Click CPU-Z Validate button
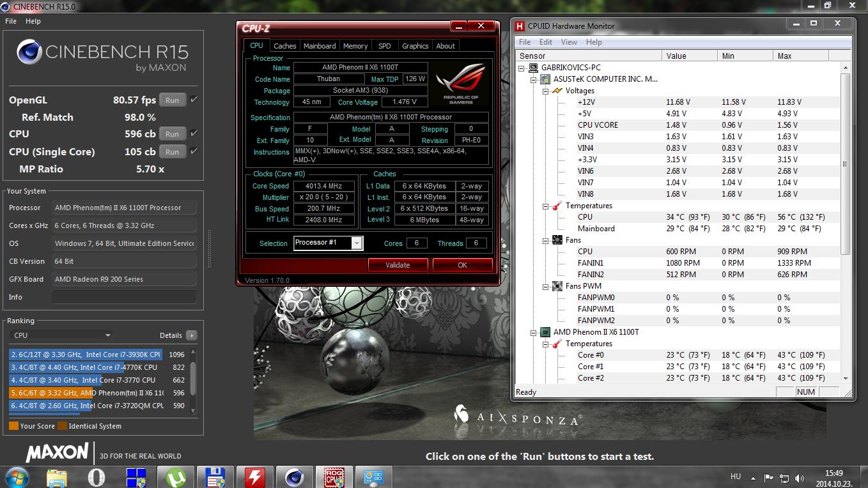This screenshot has width=868, height=488. [x=398, y=265]
